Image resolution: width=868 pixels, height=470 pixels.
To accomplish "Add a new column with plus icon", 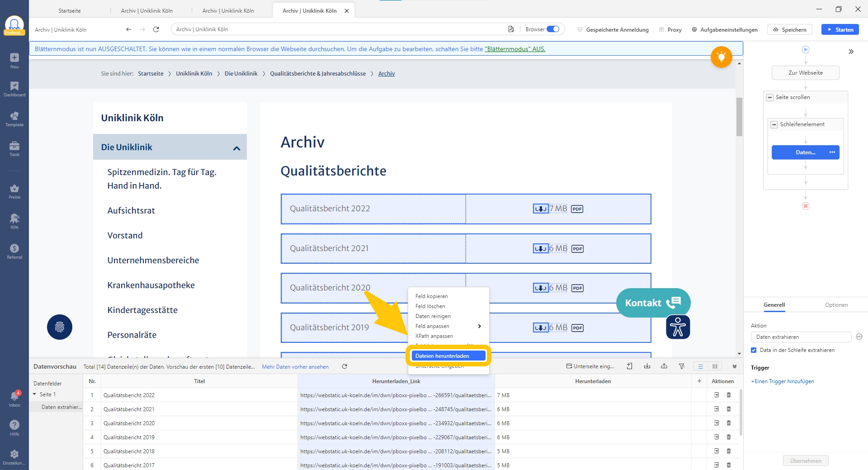I will (699, 381).
